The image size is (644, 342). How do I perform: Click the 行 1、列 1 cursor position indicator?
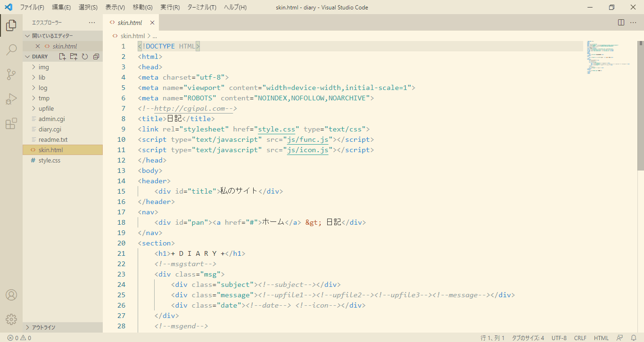pos(493,338)
